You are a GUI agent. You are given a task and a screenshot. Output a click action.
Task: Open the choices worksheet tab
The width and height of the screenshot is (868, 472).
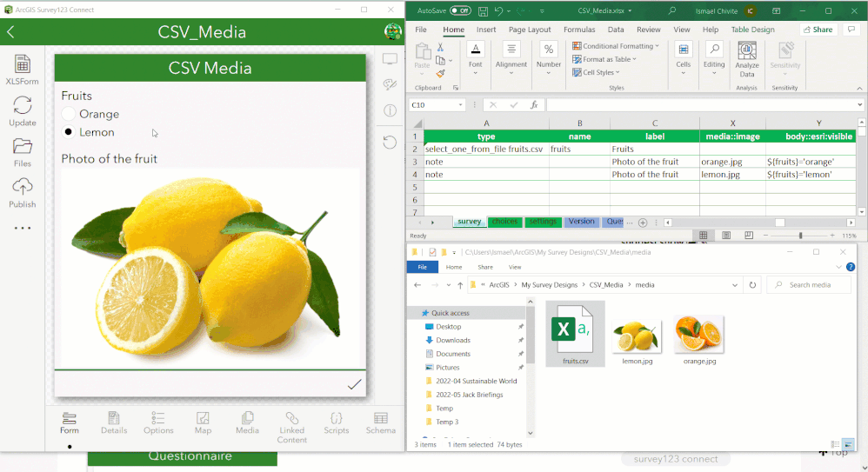point(504,222)
